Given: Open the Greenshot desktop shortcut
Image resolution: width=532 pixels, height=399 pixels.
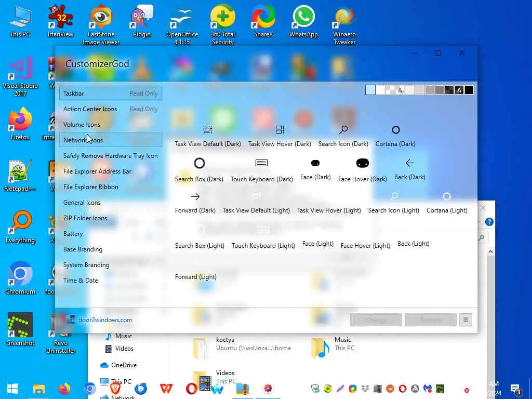Looking at the screenshot, I should [20, 329].
